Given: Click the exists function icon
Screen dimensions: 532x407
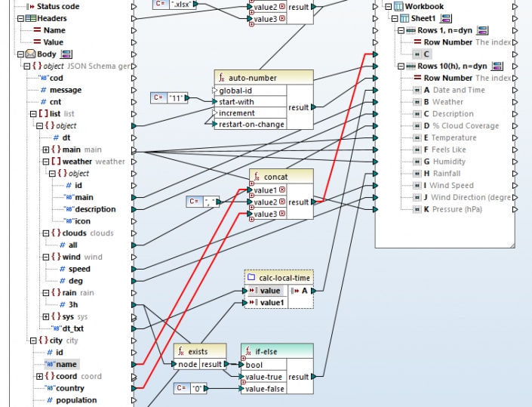Looking at the screenshot, I should pos(181,352).
